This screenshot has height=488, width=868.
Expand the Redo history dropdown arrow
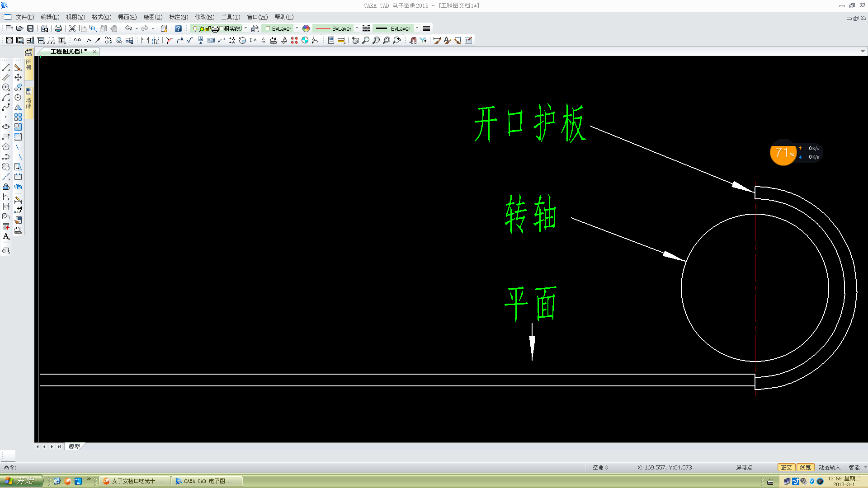click(x=153, y=28)
